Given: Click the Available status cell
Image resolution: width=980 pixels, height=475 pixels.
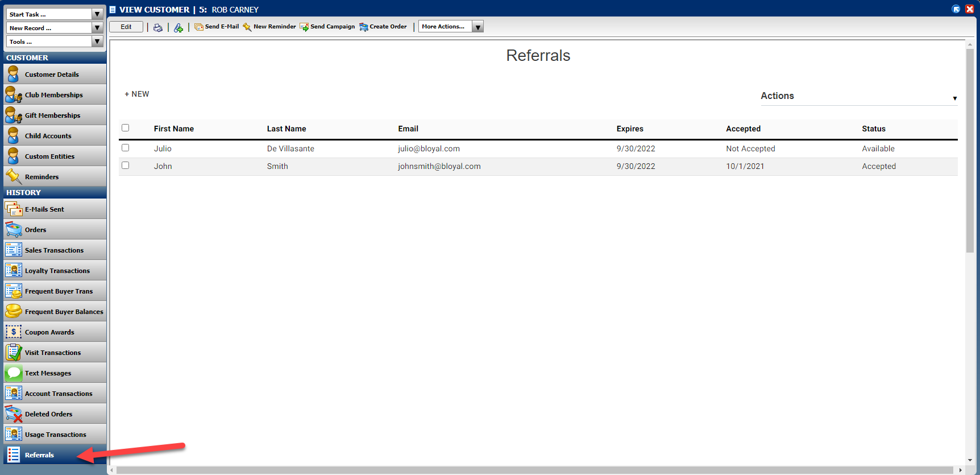Looking at the screenshot, I should (x=878, y=148).
